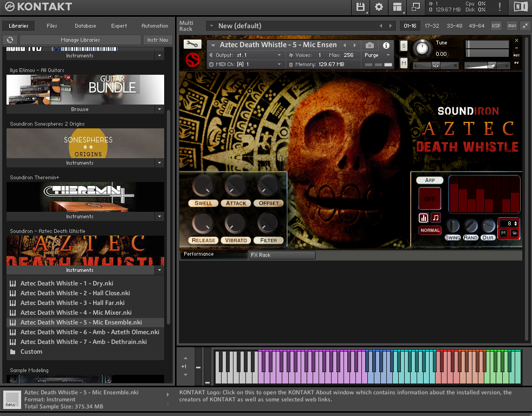Collapse the rack with the minimize arrows icon
This screenshot has height=416, width=532.
(525, 26)
